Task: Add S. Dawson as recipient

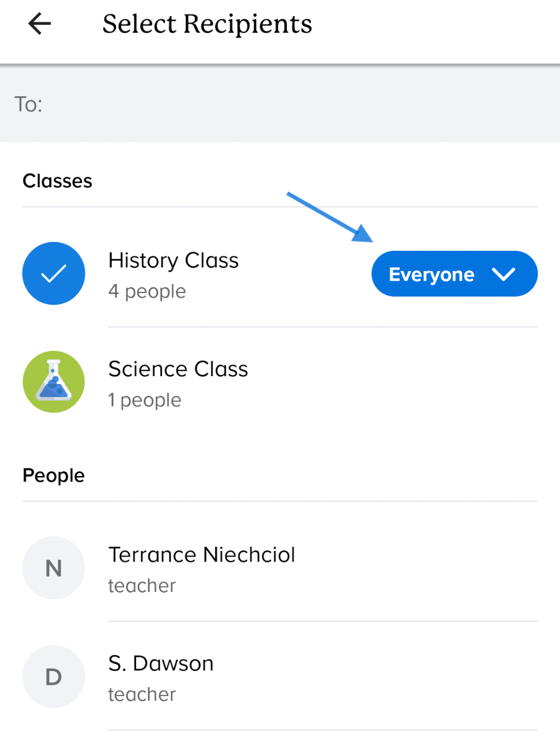Action: point(161,663)
